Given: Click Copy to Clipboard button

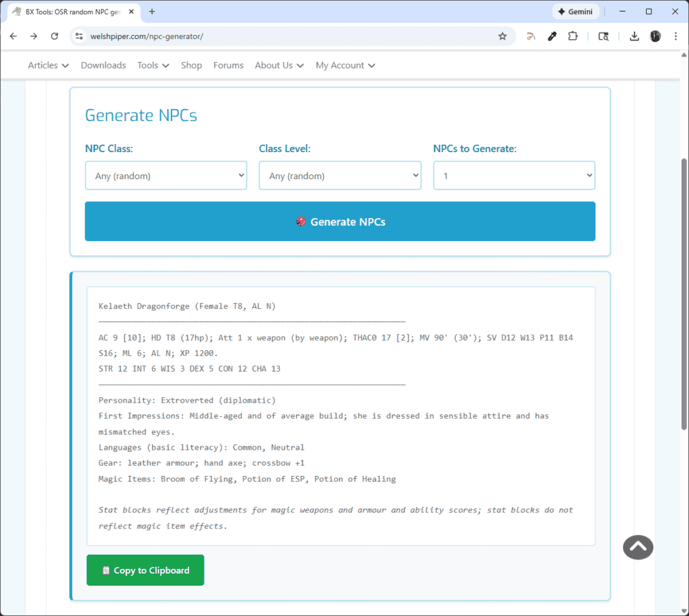Looking at the screenshot, I should 145,570.
